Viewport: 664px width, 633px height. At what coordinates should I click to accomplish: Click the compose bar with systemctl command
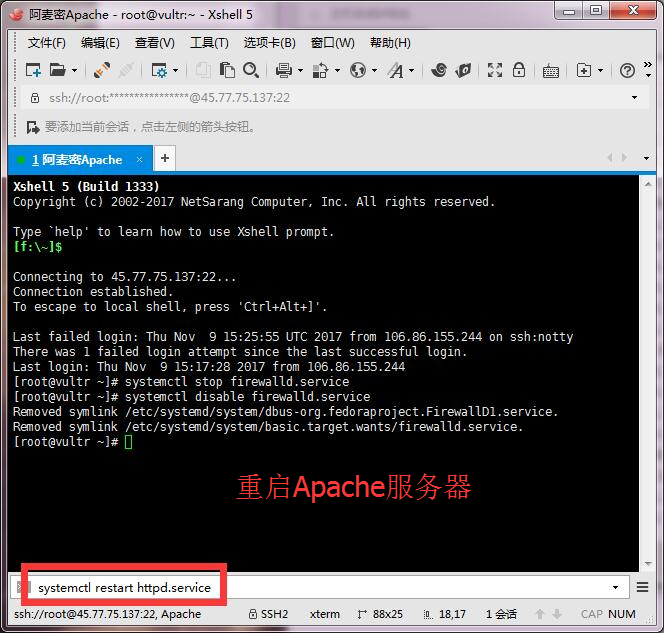(x=320, y=588)
